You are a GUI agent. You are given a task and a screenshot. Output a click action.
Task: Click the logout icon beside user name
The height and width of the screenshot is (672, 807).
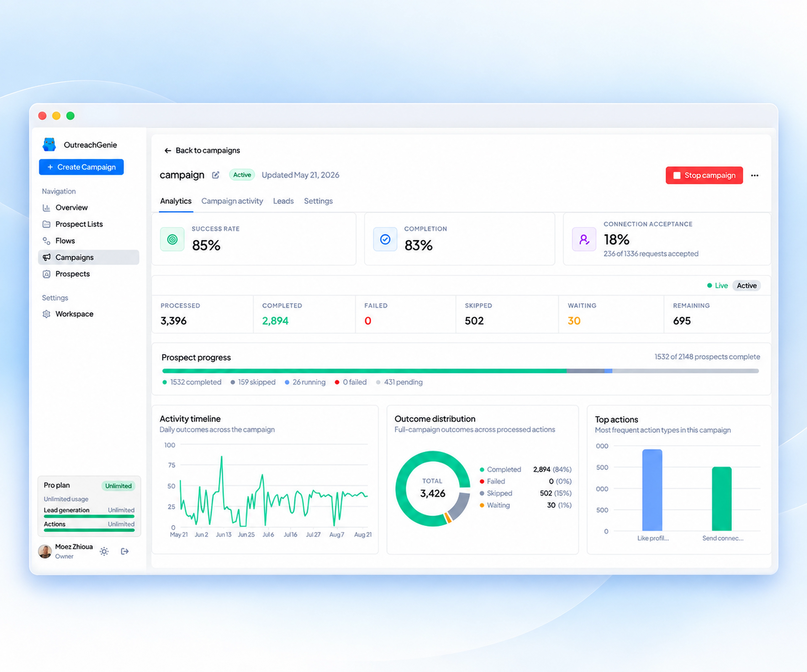click(x=124, y=551)
